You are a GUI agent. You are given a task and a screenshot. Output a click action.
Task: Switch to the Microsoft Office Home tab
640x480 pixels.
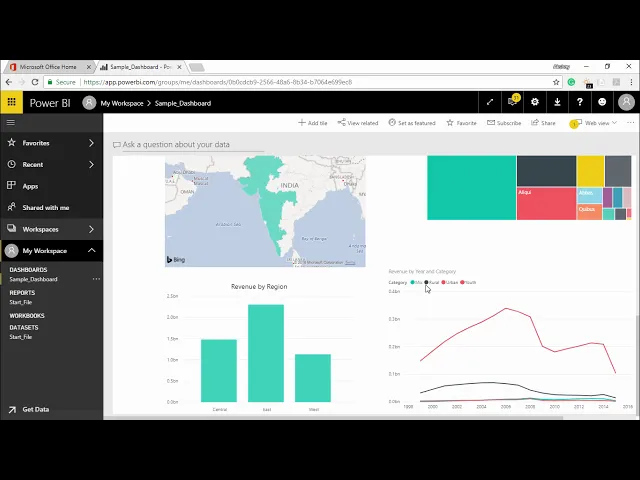pyautogui.click(x=48, y=67)
